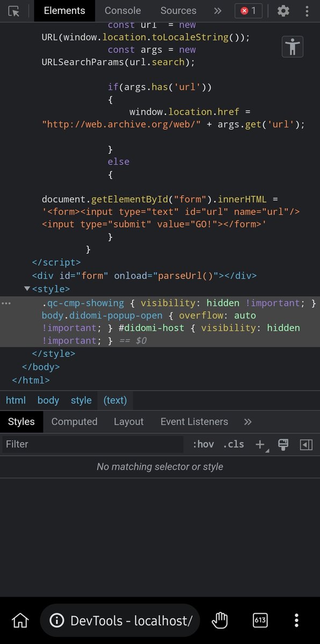Image resolution: width=320 pixels, height=644 pixels.
Task: Open the Layout pane tab
Action: [129, 422]
